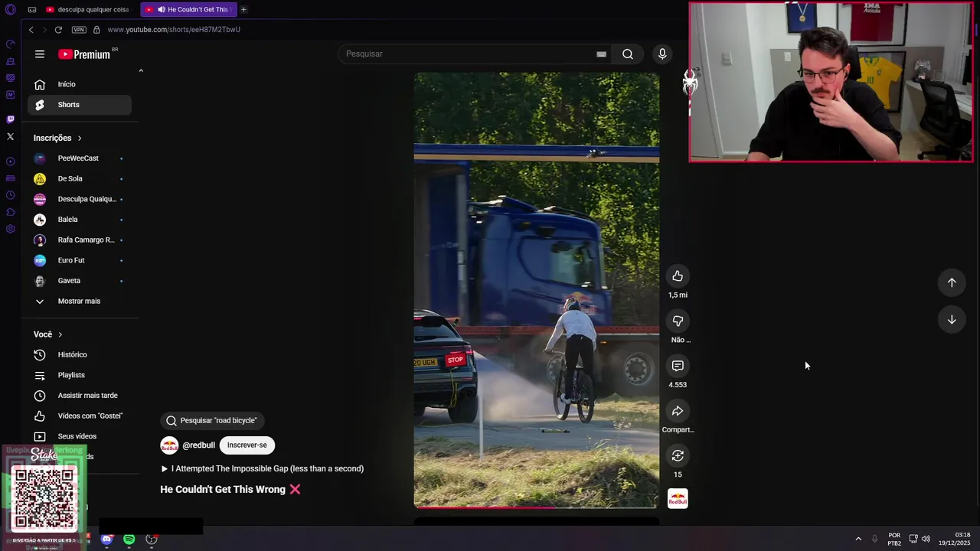This screenshot has height=551, width=980.
Task: Open Playlists in sidebar
Action: coord(80,375)
